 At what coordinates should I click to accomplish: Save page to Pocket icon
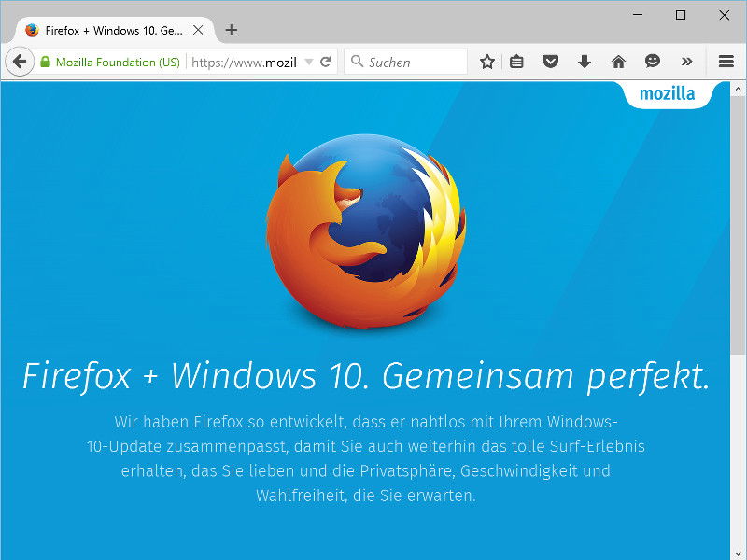point(551,62)
